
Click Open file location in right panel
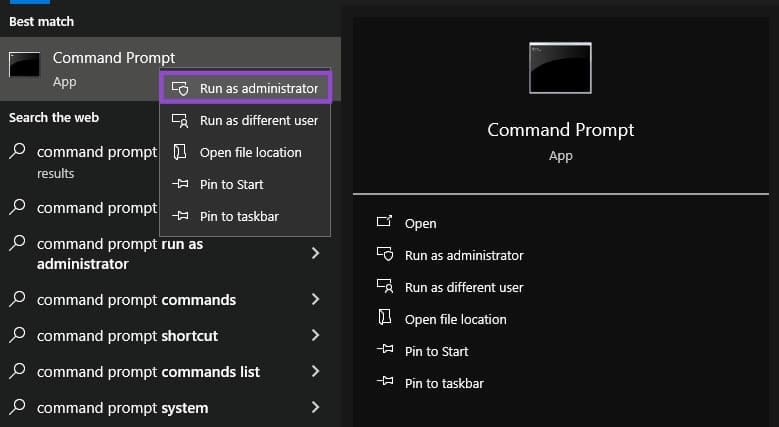pyautogui.click(x=456, y=320)
